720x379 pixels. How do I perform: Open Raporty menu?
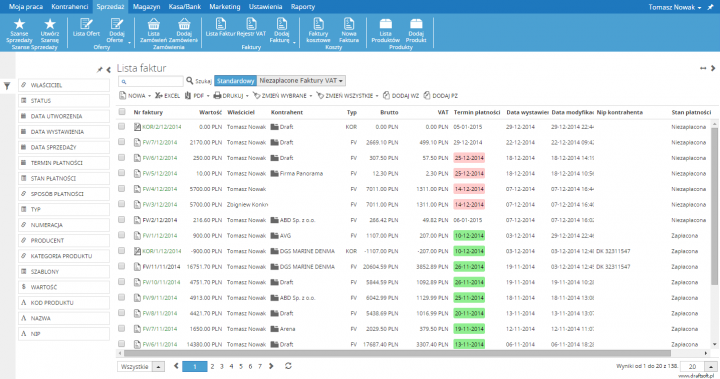303,7
